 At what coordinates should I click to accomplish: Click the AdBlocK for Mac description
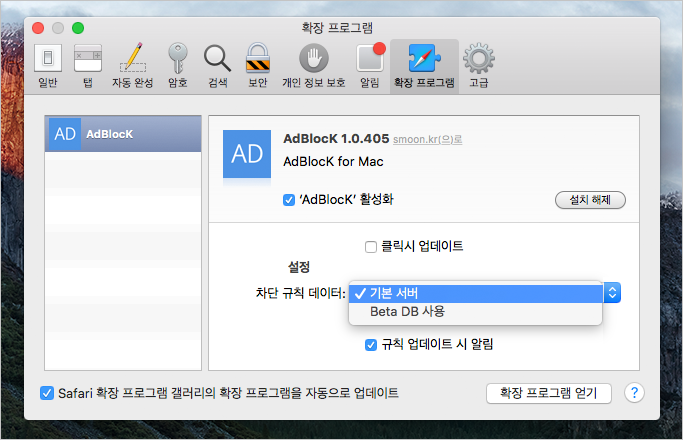pos(333,162)
